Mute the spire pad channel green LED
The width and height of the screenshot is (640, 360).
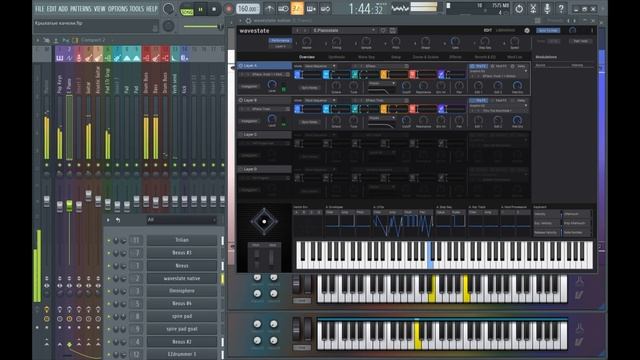109,316
